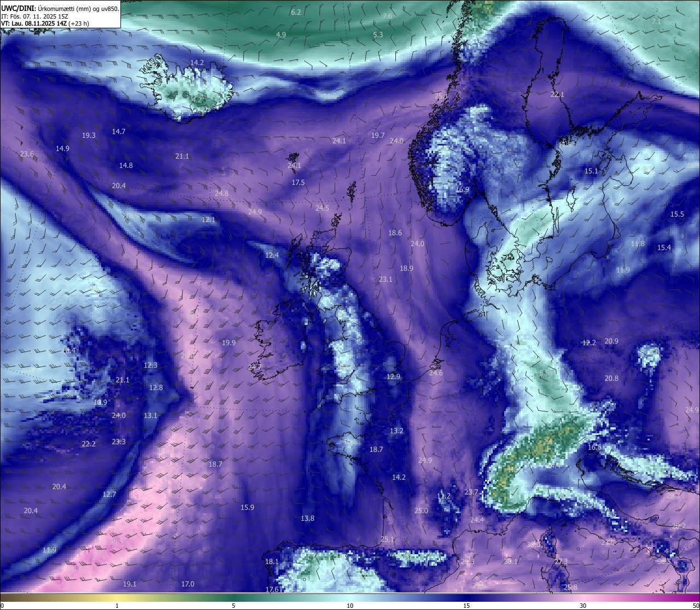Click the '13.1' value label

point(150,415)
